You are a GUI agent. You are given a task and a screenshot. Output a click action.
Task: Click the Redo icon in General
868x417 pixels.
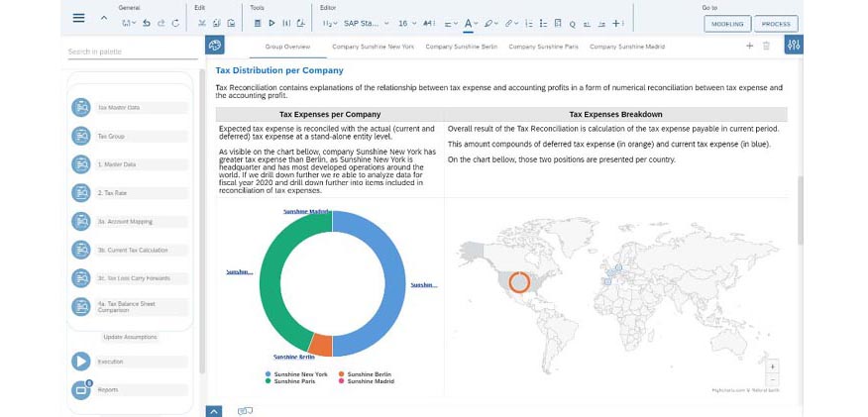[161, 23]
